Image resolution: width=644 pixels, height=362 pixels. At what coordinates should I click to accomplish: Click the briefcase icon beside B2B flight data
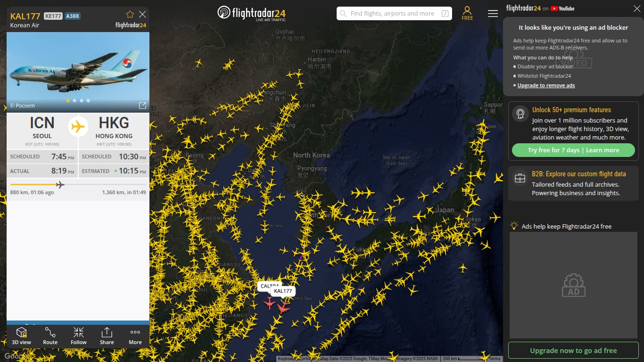(x=520, y=178)
